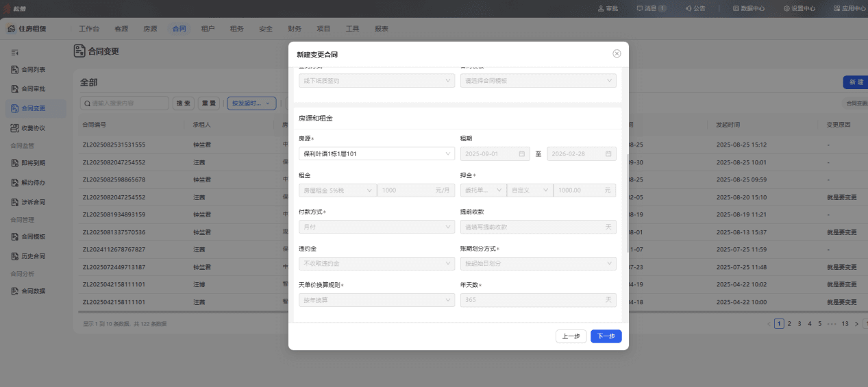The width and height of the screenshot is (868, 387).
Task: Click the 年天数 field showing 365
Action: click(538, 300)
